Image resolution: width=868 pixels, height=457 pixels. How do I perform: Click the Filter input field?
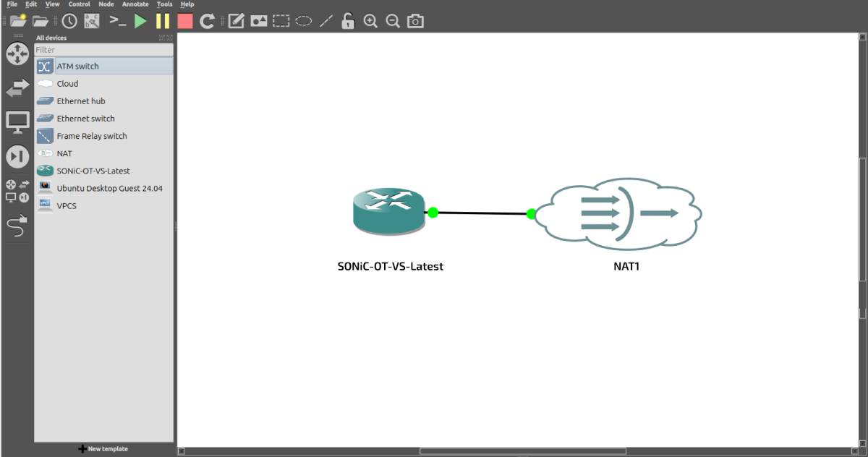pyautogui.click(x=103, y=50)
